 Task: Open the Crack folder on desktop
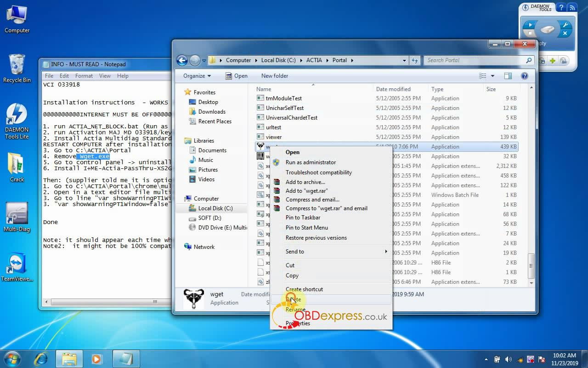click(x=17, y=167)
